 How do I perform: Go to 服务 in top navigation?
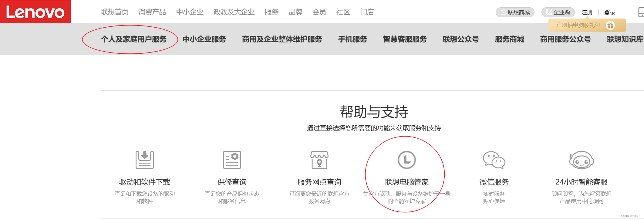271,12
